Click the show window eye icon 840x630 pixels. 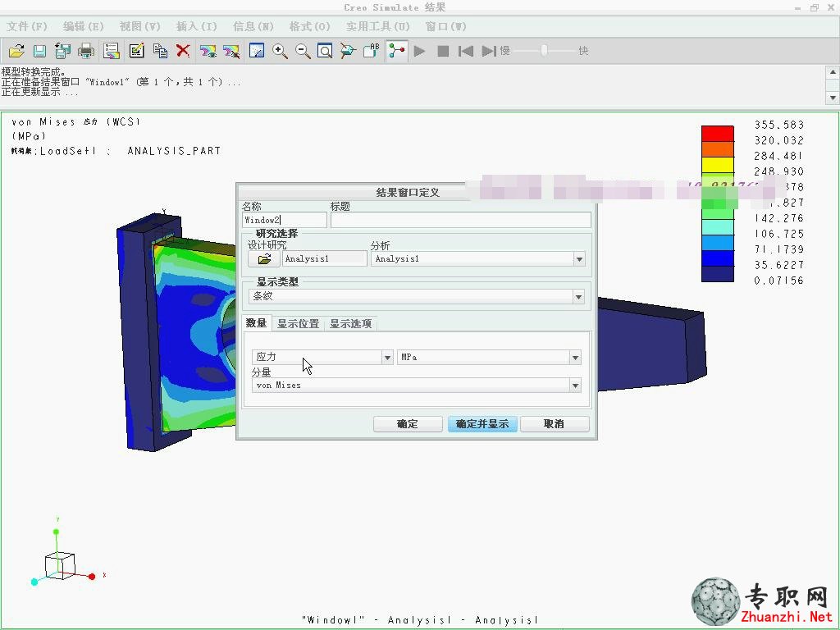click(x=208, y=51)
